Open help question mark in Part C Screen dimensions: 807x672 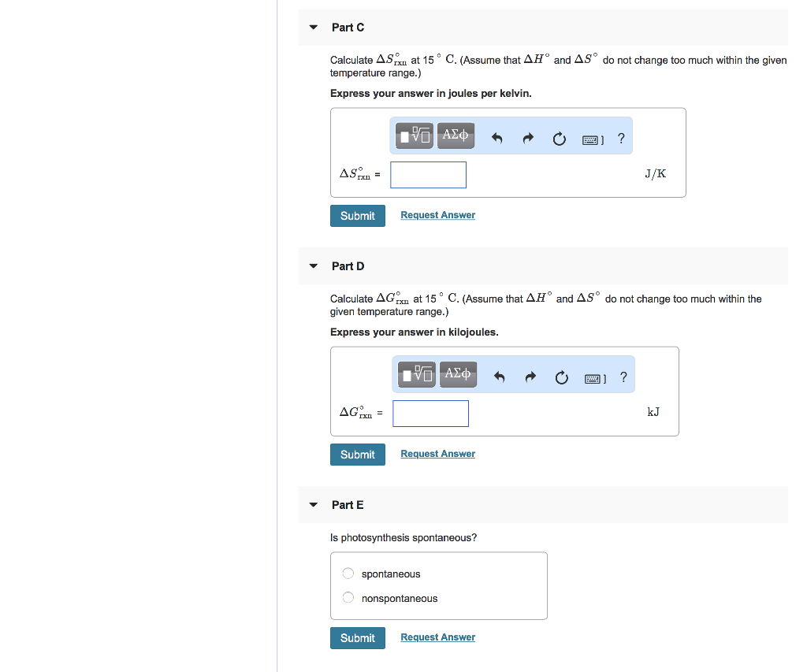[x=621, y=139]
